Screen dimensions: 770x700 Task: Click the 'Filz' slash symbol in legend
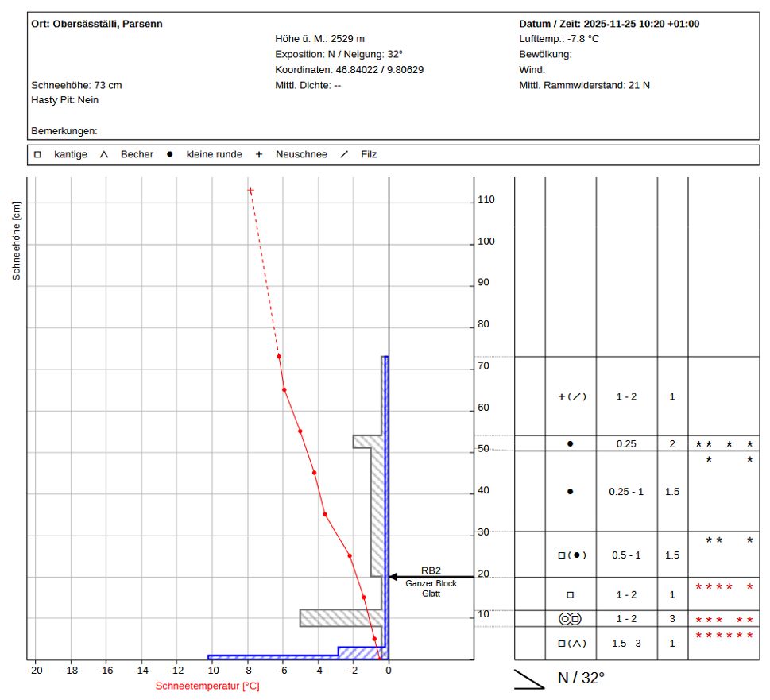pyautogui.click(x=344, y=154)
